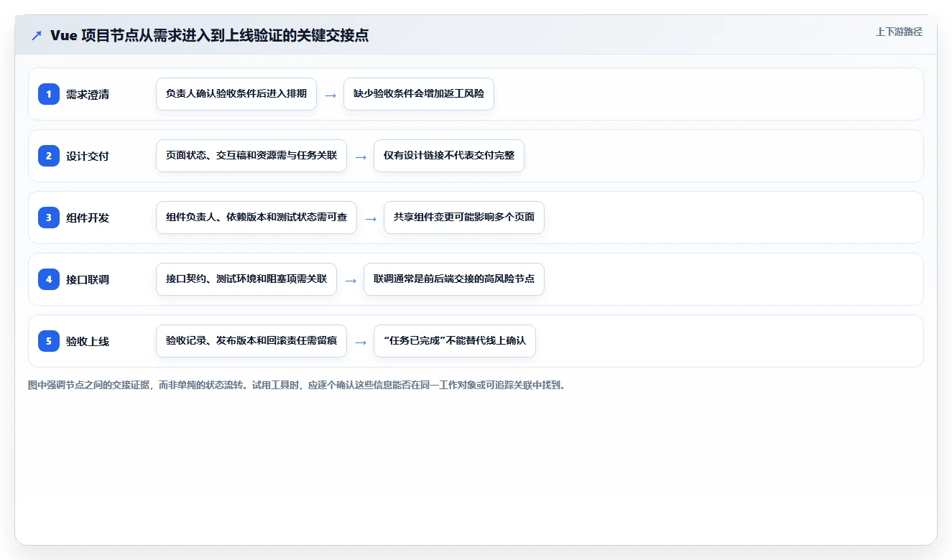Click the 上下游路径 label
The height and width of the screenshot is (560, 952).
(x=899, y=32)
